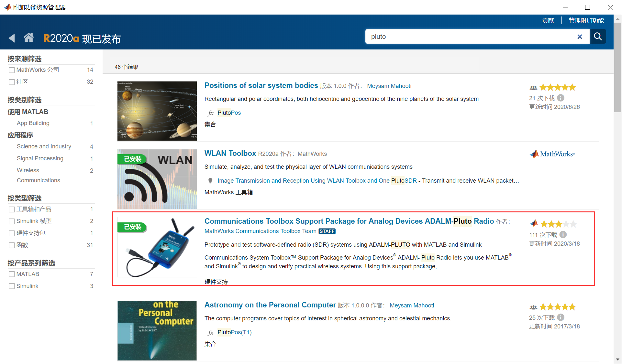622x364 pixels.
Task: Click info icon next to 21 downloads
Action: coord(561,98)
